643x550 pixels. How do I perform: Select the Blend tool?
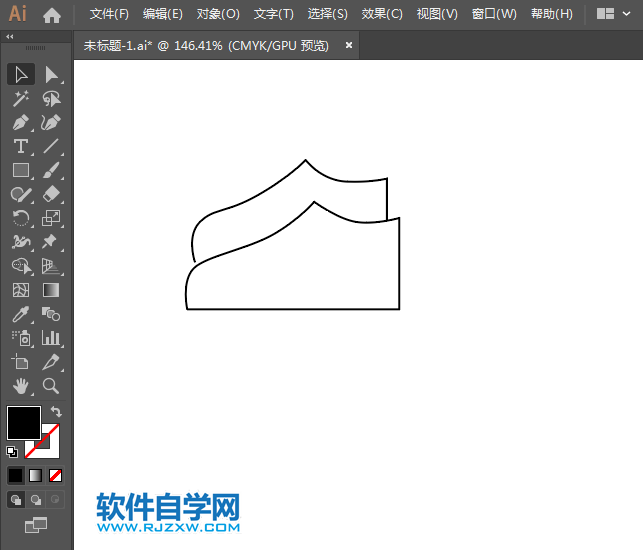click(51, 314)
